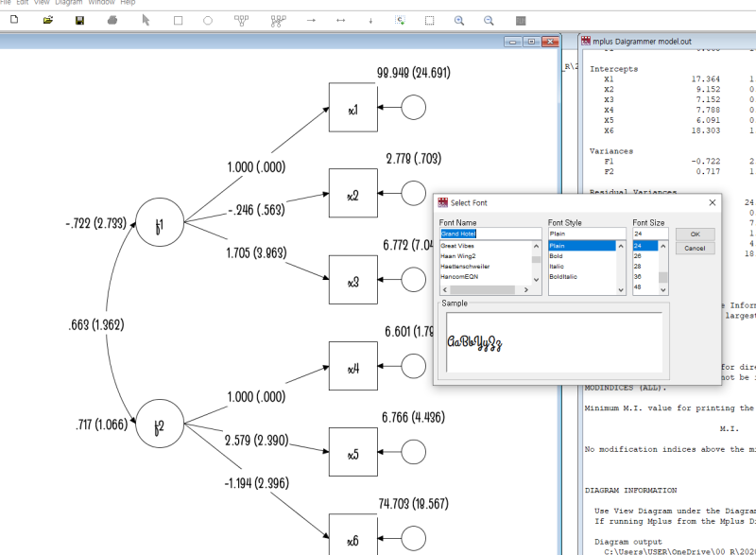Viewport: 756px width, 555px height.
Task: Click the New diagram toolbar icon
Action: click(13, 20)
